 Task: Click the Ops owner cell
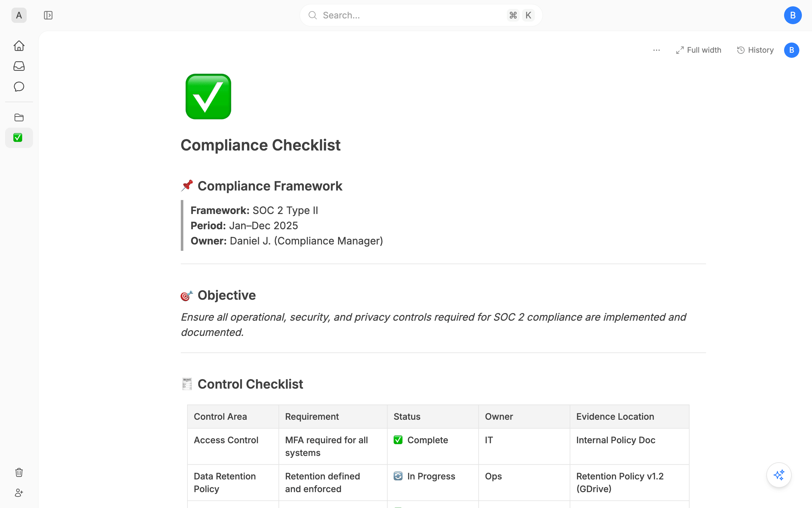(524, 483)
